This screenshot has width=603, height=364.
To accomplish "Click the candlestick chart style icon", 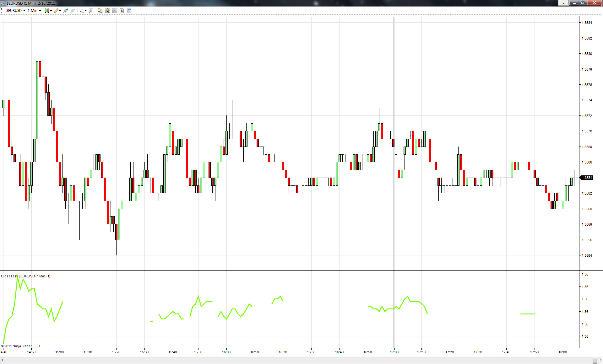I will pos(47,11).
